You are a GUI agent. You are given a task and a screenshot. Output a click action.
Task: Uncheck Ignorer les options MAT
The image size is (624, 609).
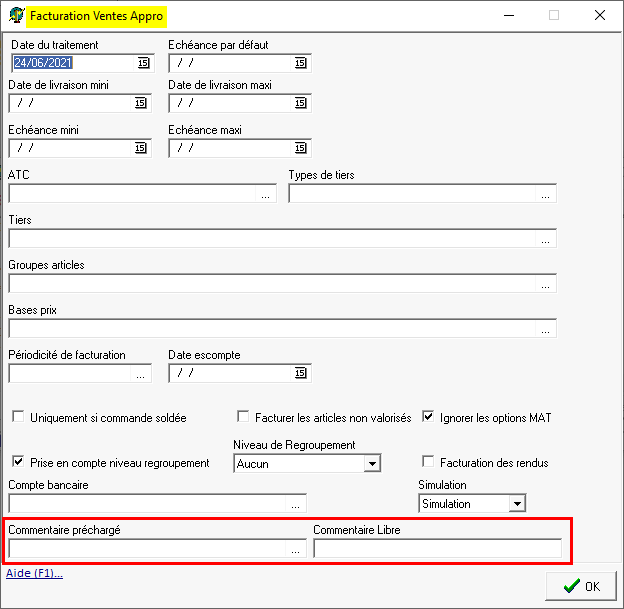pyautogui.click(x=429, y=417)
